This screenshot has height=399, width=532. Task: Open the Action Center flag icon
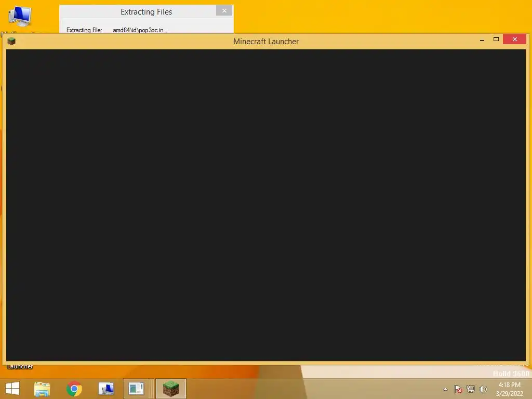pyautogui.click(x=458, y=389)
